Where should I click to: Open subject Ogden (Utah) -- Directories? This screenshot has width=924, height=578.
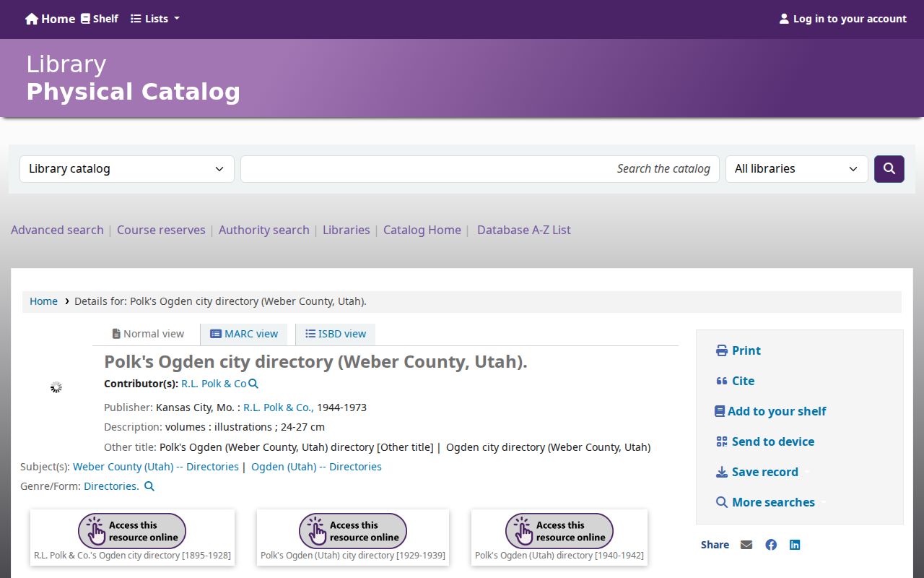316,467
